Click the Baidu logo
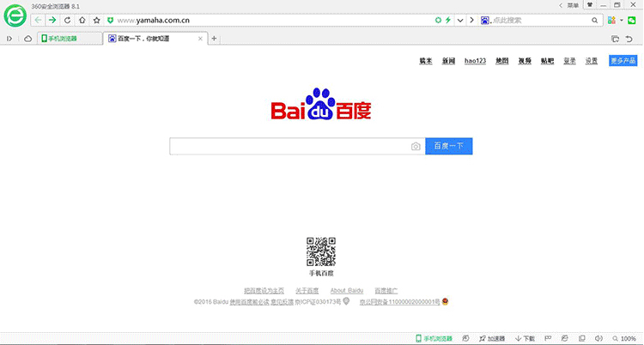The height and width of the screenshot is (345, 644). [x=321, y=104]
